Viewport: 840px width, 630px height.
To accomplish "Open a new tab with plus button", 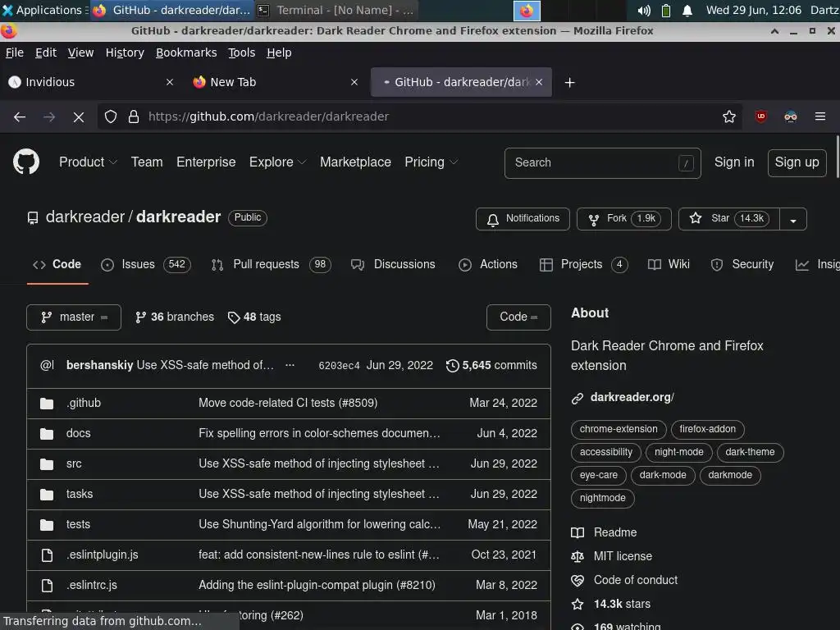I will (x=569, y=83).
